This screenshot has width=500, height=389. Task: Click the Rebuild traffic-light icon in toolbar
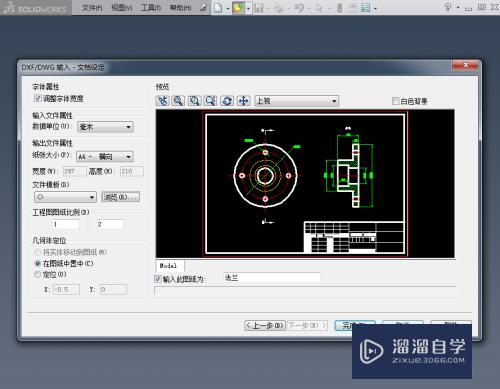(x=339, y=8)
